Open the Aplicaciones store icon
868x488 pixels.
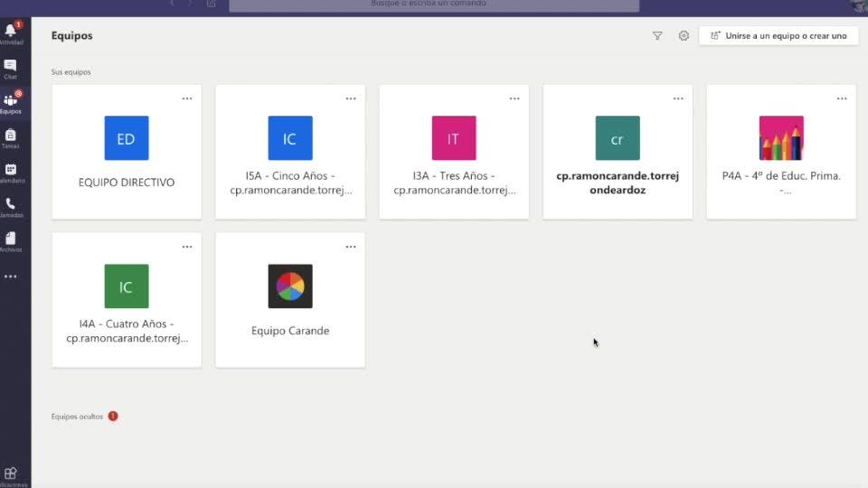(11, 473)
